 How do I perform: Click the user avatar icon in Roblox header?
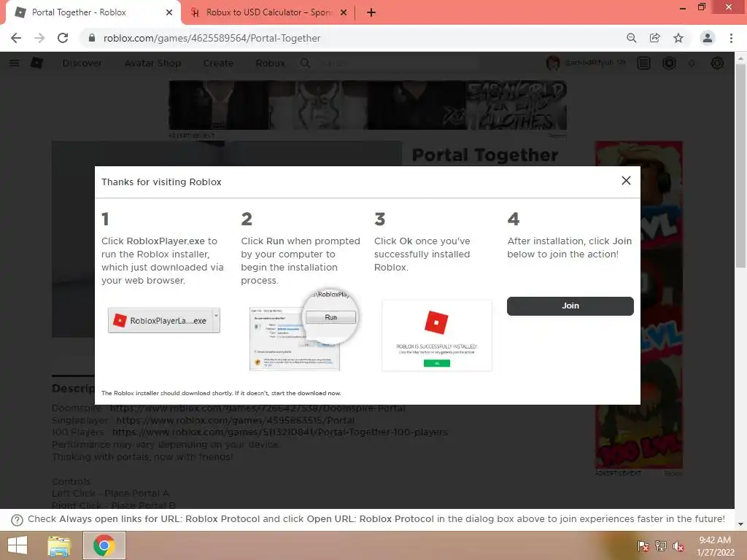(x=553, y=63)
